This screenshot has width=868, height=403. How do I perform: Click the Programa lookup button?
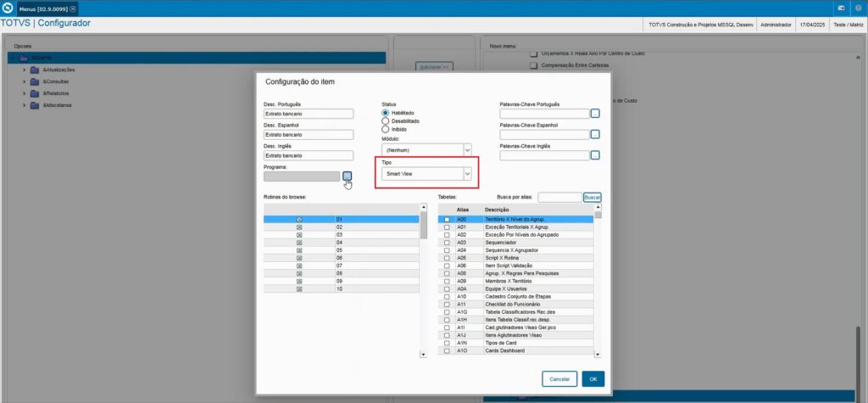pyautogui.click(x=347, y=176)
